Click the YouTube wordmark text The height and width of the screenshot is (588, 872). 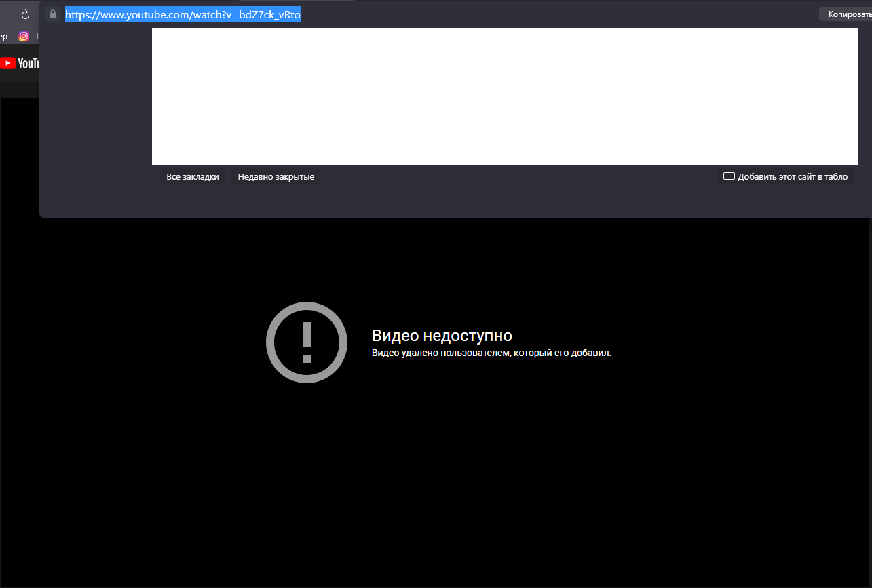click(x=29, y=63)
